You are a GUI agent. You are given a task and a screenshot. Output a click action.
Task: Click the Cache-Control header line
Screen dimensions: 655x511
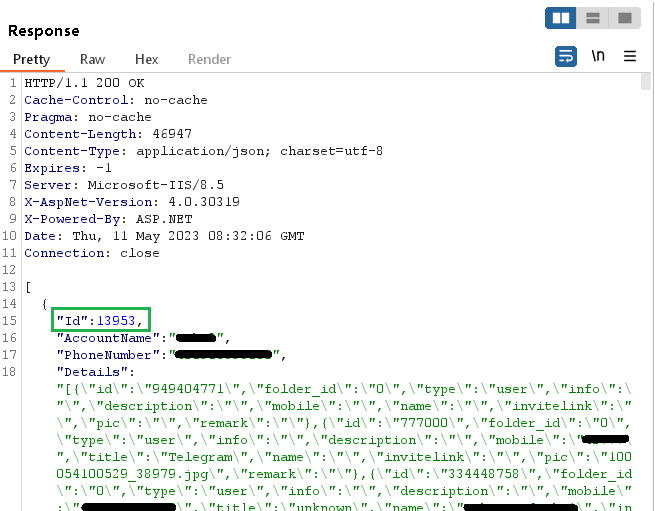(116, 100)
